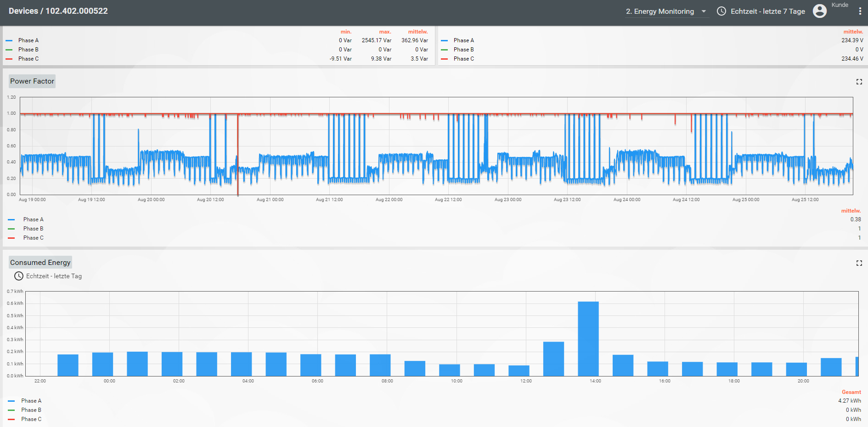
Task: Click the Aug 22 00:00 axis label
Action: click(x=389, y=200)
